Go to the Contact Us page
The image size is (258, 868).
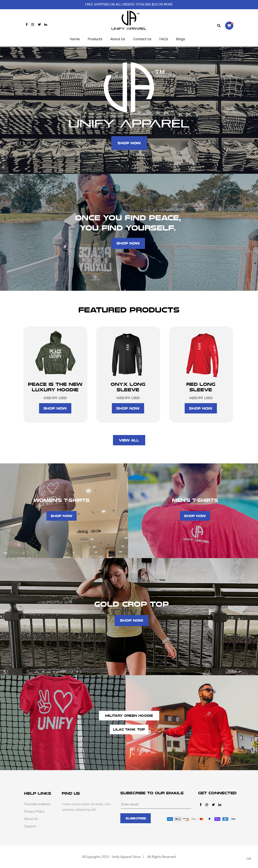coord(142,39)
